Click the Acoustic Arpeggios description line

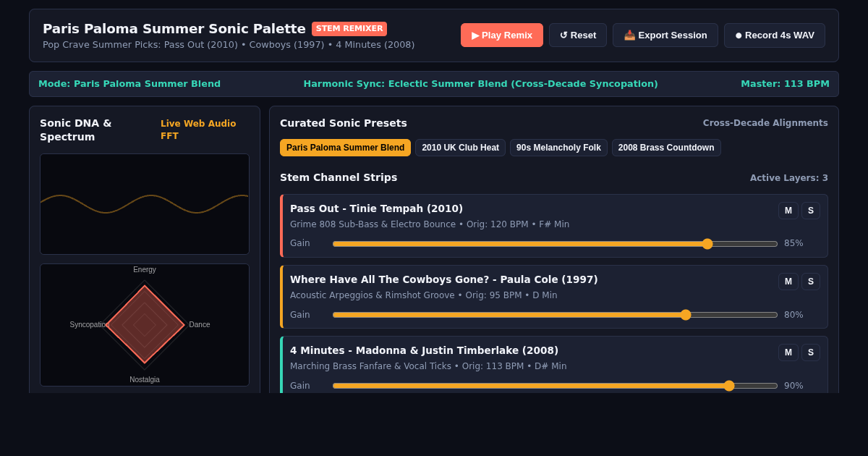click(x=424, y=295)
